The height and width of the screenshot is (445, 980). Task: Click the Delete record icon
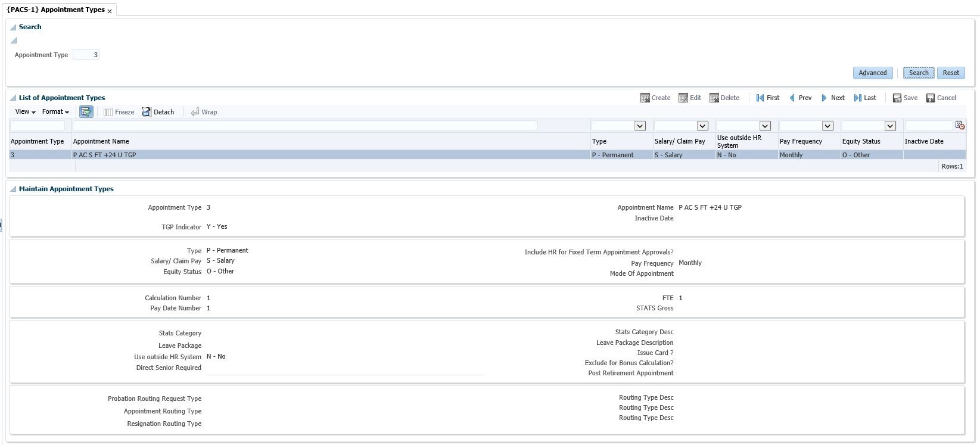[x=714, y=98]
